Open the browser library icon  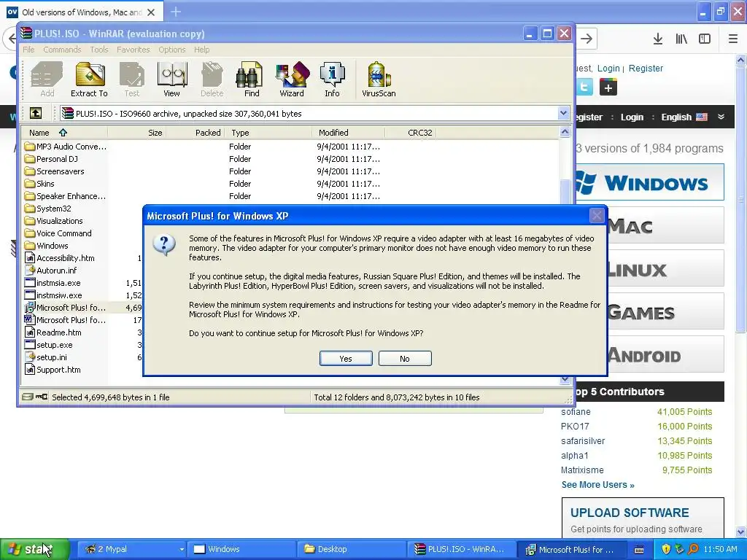click(x=681, y=39)
